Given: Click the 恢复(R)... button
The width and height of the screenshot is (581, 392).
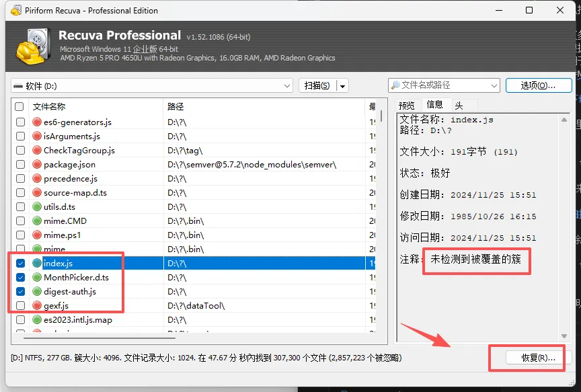Looking at the screenshot, I should tap(539, 358).
